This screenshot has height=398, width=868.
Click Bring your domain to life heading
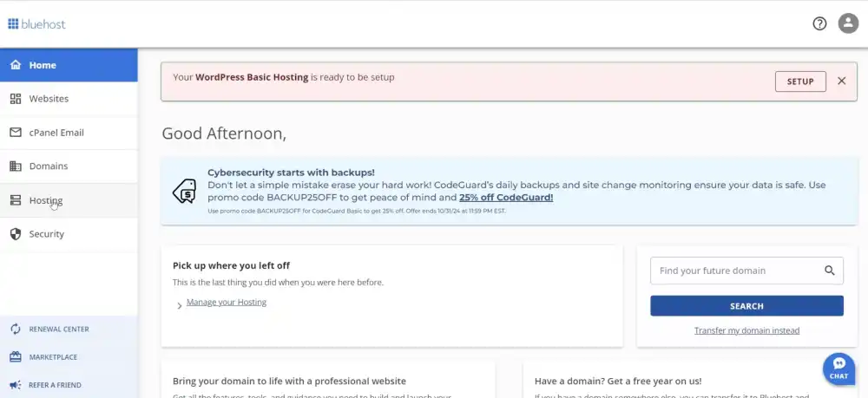pyautogui.click(x=290, y=381)
